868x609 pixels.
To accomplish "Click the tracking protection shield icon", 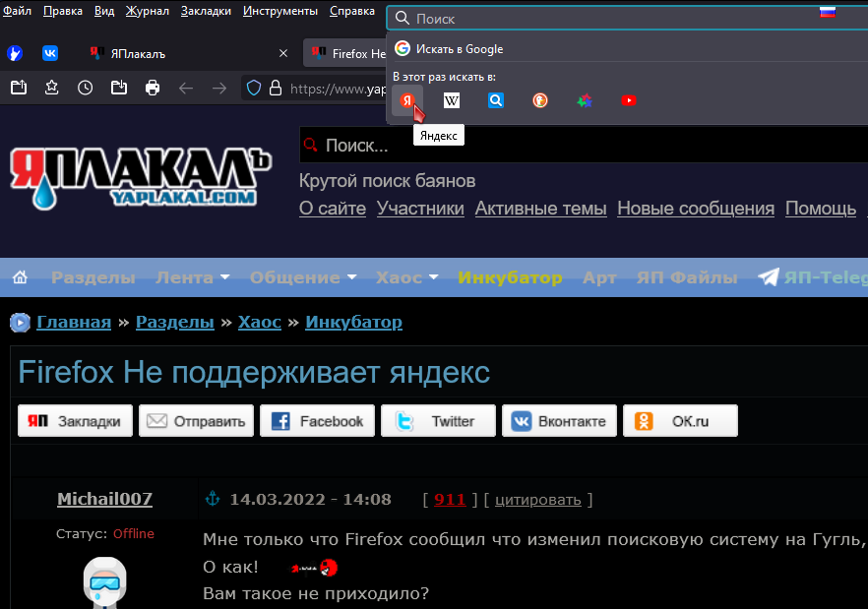I will [x=254, y=88].
